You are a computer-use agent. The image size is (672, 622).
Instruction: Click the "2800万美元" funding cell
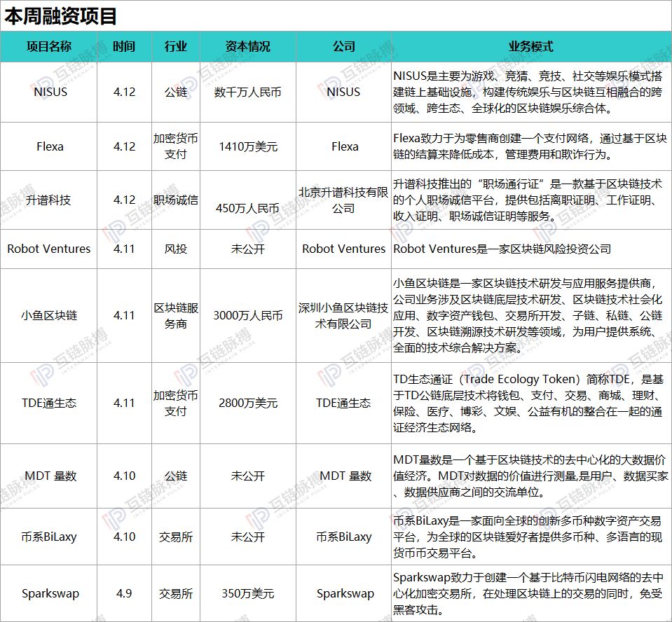click(248, 403)
